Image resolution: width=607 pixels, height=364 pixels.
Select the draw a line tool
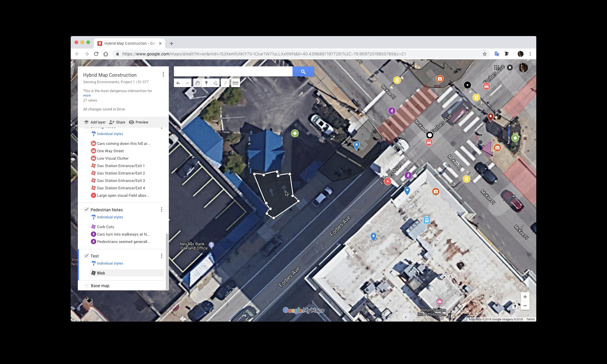215,83
